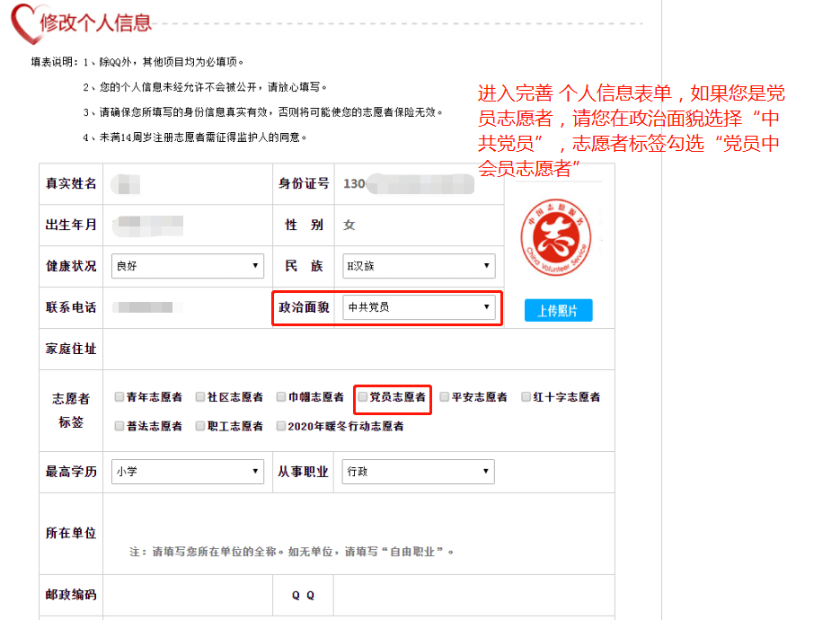
Task: Click the red heart logo beside the page title
Action: point(22,22)
